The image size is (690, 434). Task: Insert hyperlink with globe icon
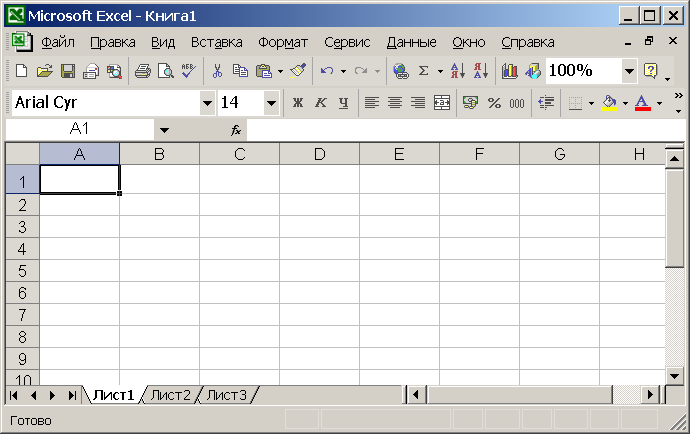click(401, 70)
